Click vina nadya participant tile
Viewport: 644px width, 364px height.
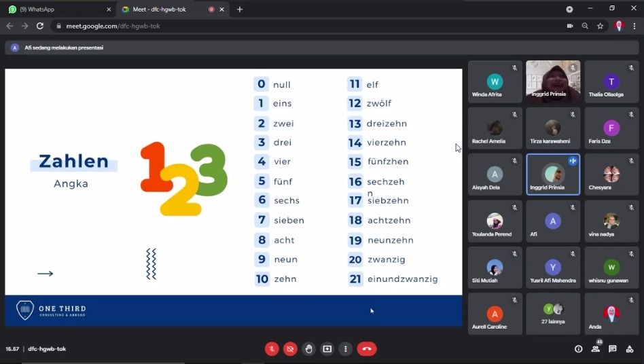[x=611, y=221]
